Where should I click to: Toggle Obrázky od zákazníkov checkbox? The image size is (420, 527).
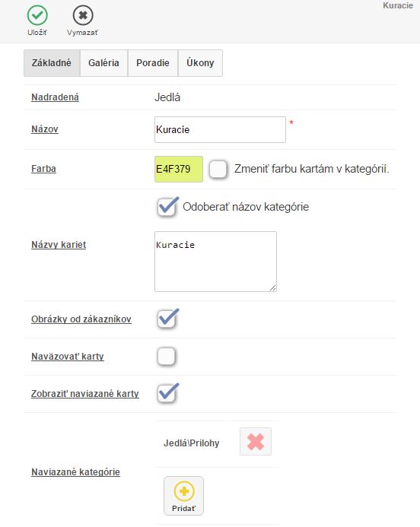click(x=167, y=319)
